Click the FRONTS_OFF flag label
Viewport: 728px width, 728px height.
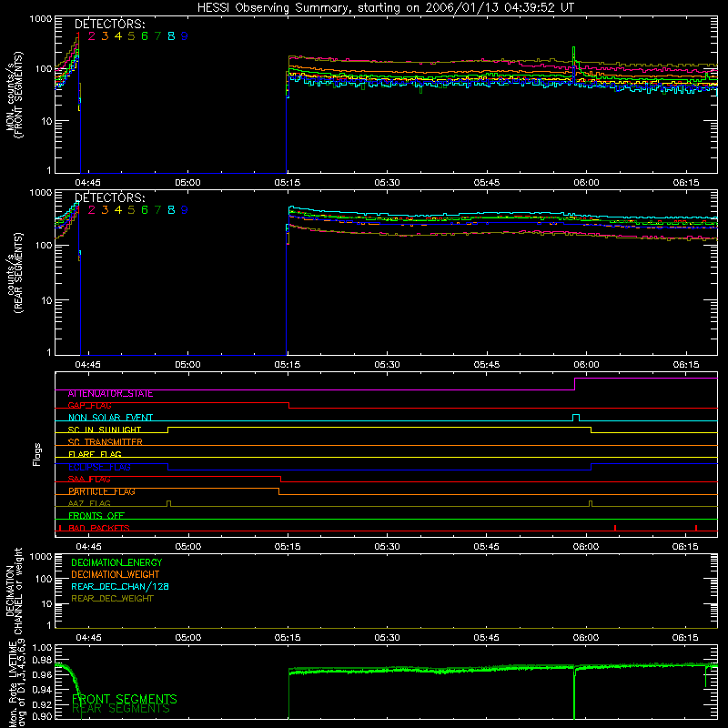(96, 516)
